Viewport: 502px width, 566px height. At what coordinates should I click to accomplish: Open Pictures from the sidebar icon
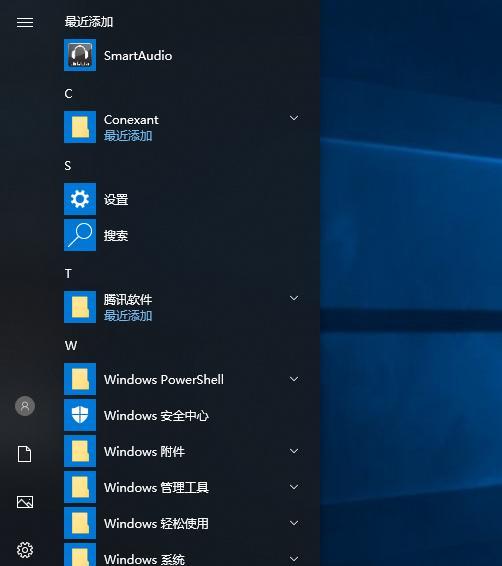click(x=25, y=502)
